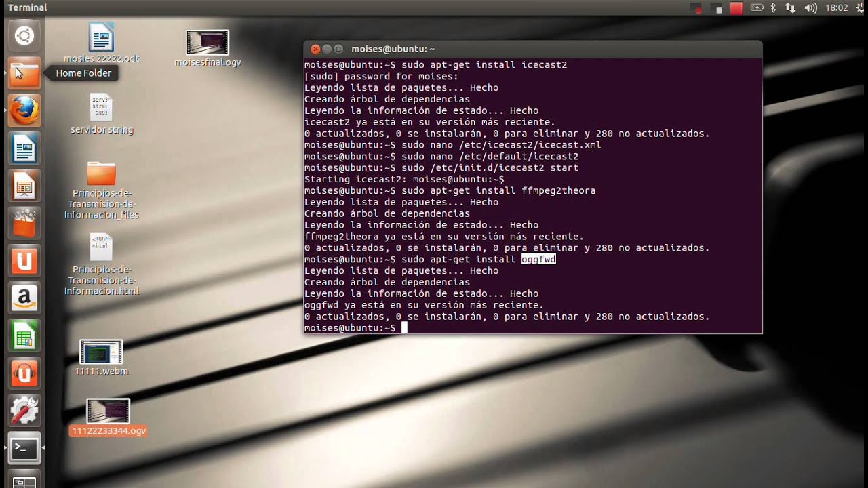Open Ubuntu Software Center
This screenshot has height=488, width=868.
[24, 223]
